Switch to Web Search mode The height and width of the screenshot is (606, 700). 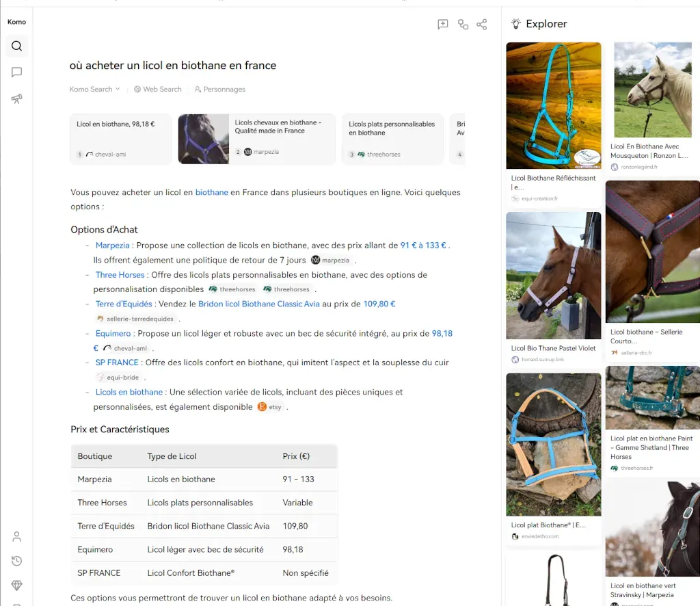coord(158,90)
